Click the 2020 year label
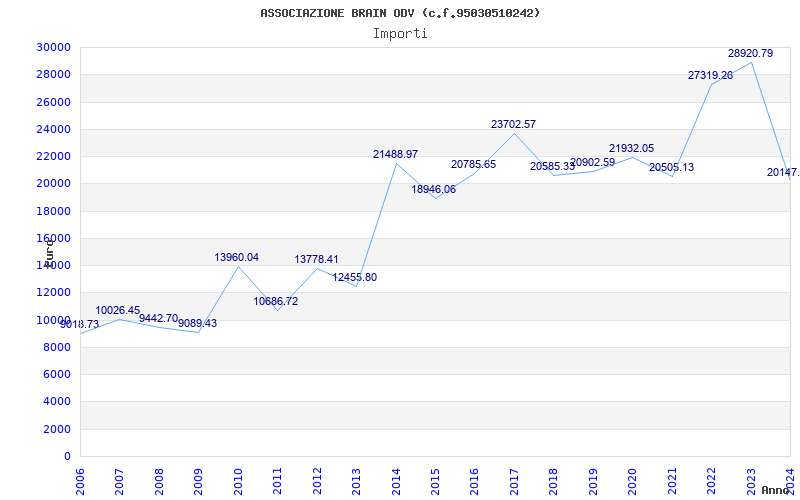The image size is (800, 500). [632, 480]
